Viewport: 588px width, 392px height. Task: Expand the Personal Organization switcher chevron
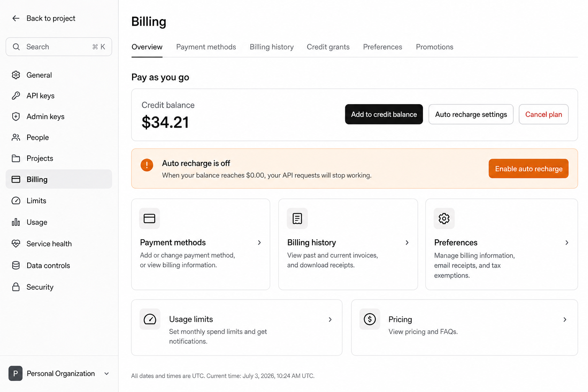pyautogui.click(x=106, y=374)
